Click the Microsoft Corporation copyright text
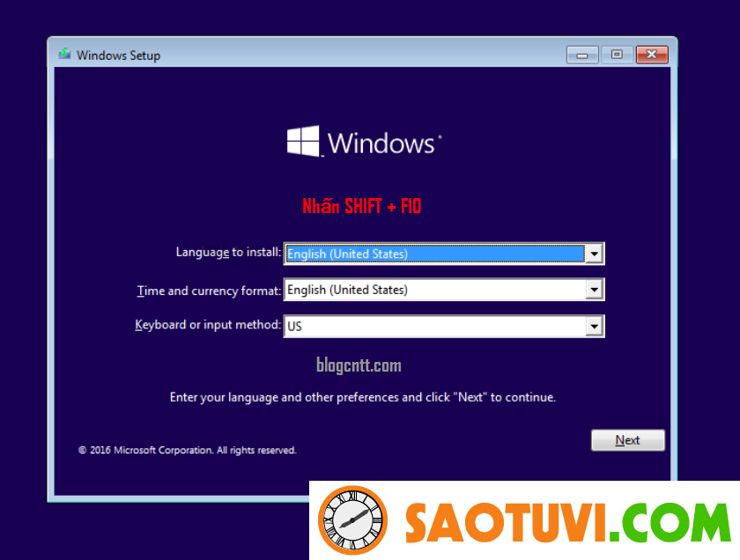This screenshot has width=740, height=560. [x=188, y=450]
